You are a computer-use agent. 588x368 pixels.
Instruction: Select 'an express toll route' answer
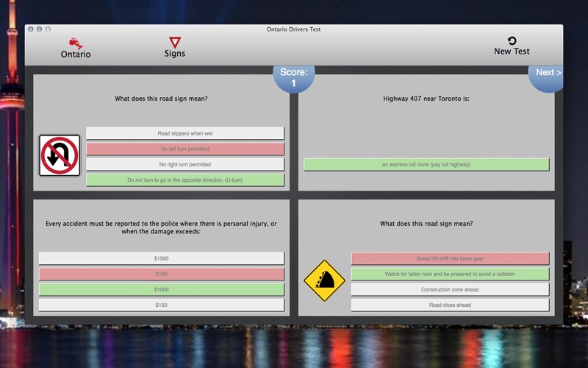(426, 164)
